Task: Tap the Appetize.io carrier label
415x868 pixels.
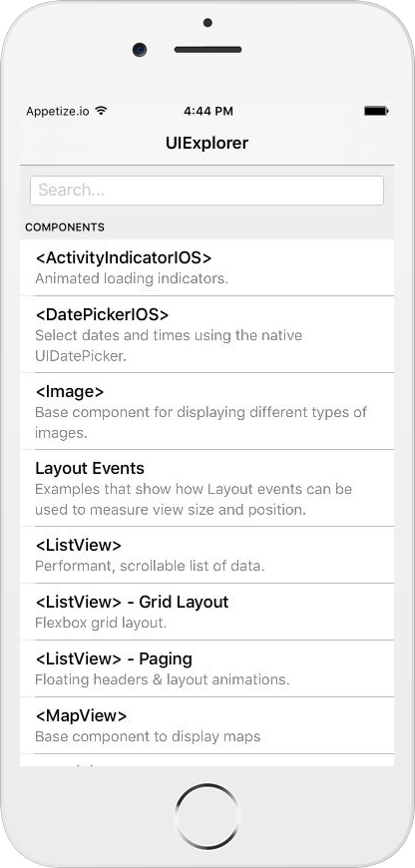Action: coord(58,112)
